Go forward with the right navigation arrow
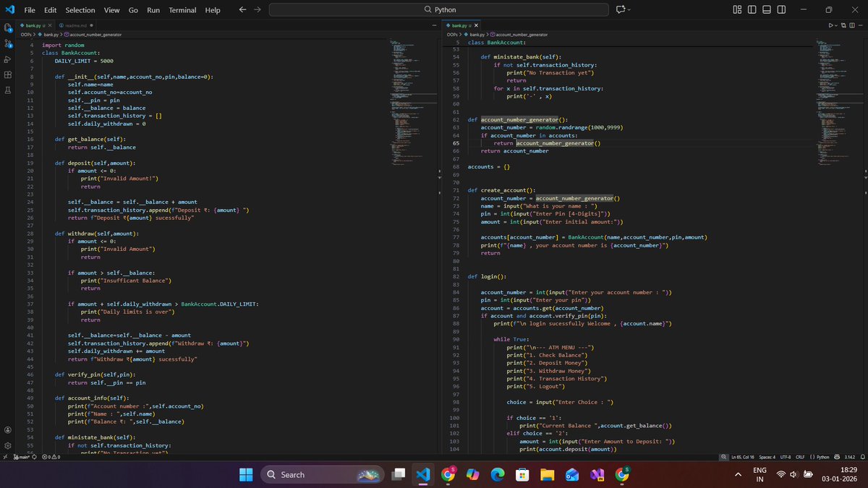The image size is (868, 488). click(257, 10)
